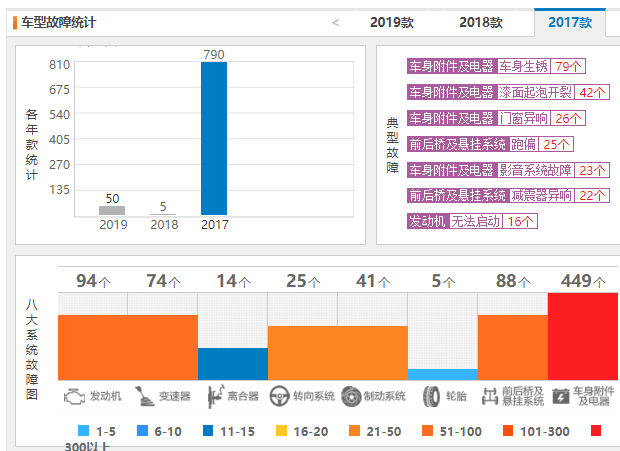This screenshot has width=620, height=451.
Task: Click the engine (发动机) icon
Action: point(74,396)
